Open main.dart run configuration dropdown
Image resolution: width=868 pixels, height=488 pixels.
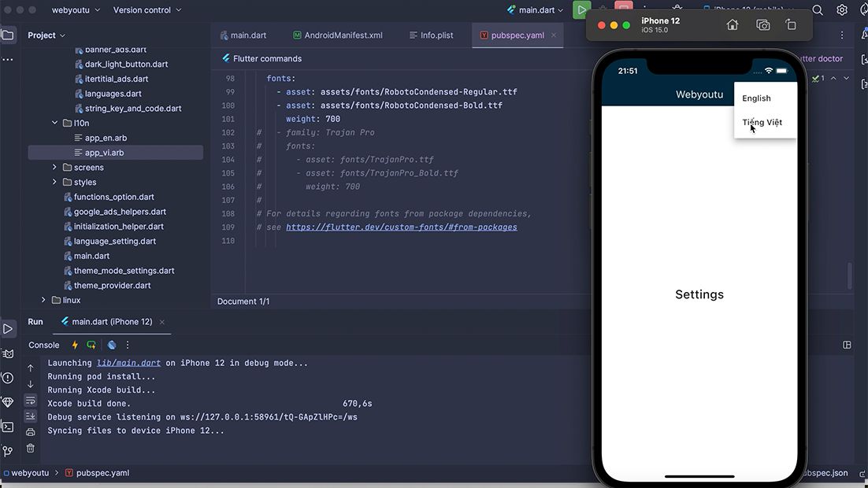[x=535, y=10]
